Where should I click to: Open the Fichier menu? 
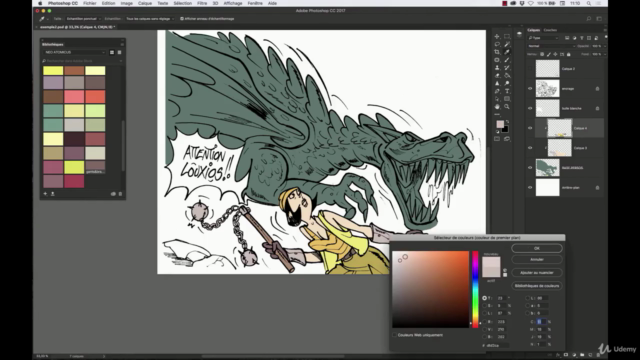tap(90, 3)
